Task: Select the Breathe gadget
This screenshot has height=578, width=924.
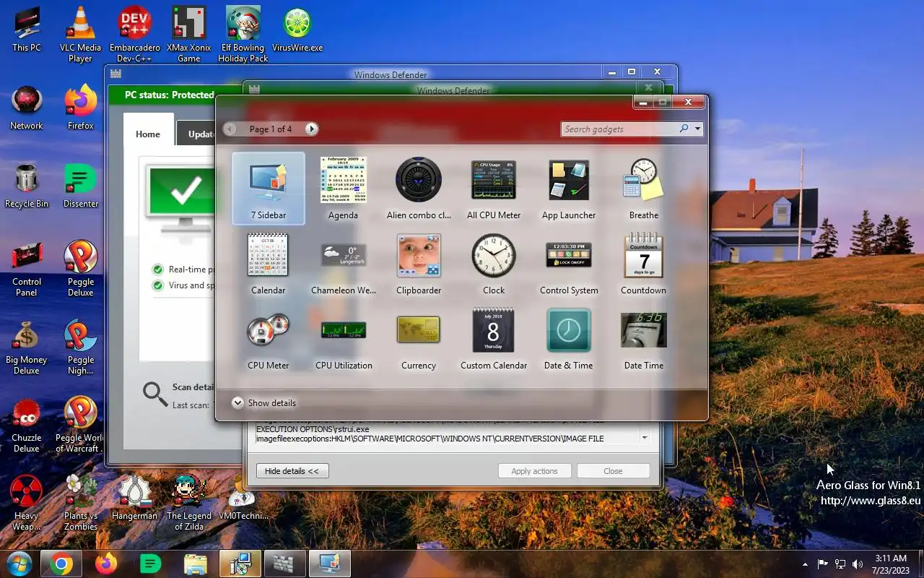Action: pos(644,188)
